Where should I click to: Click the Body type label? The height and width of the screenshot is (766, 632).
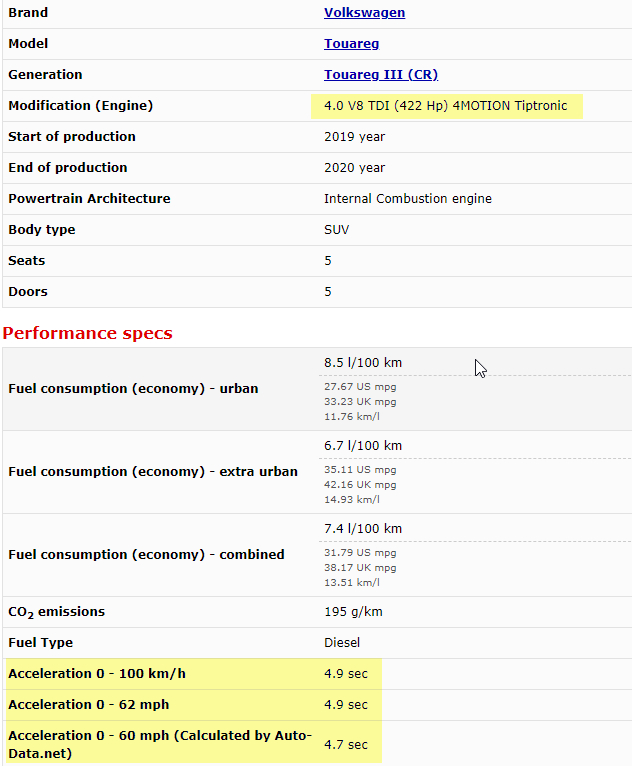click(42, 230)
